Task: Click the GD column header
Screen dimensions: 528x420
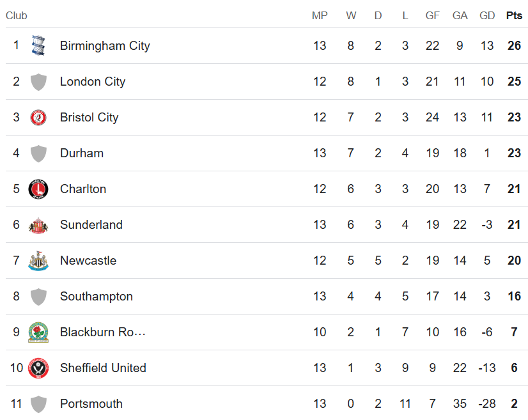Action: click(x=487, y=15)
